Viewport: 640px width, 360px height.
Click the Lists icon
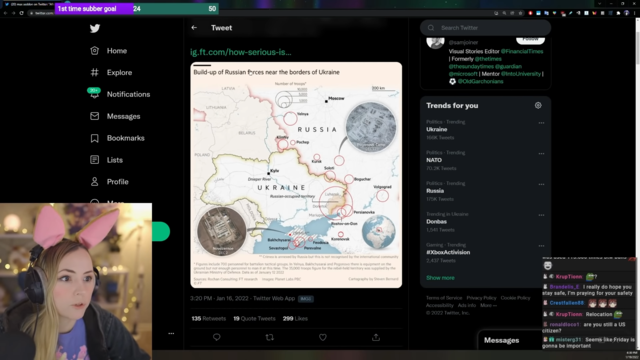[94, 160]
